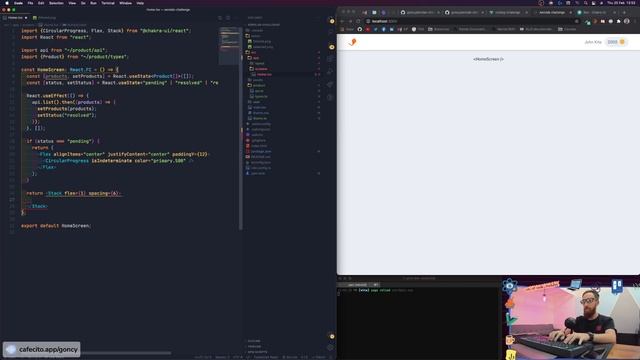This screenshot has width=640, height=360.
Task: Go back in the browser
Action: coord(342,21)
